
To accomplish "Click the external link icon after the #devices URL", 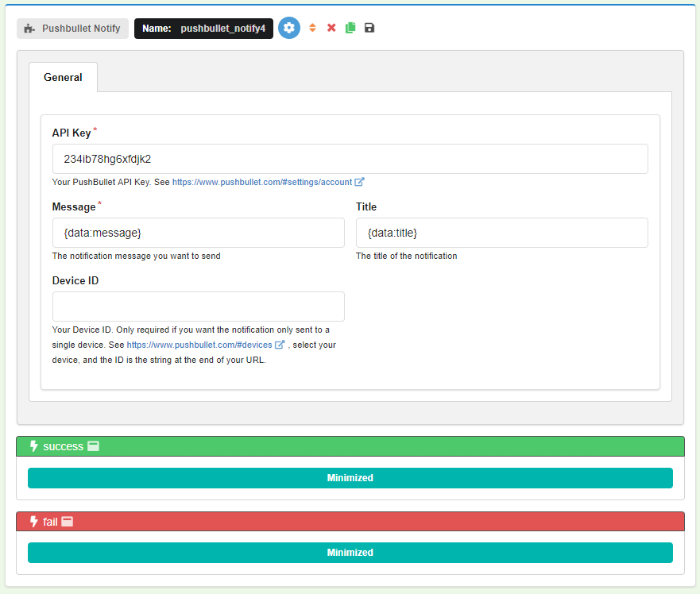I will coord(280,345).
